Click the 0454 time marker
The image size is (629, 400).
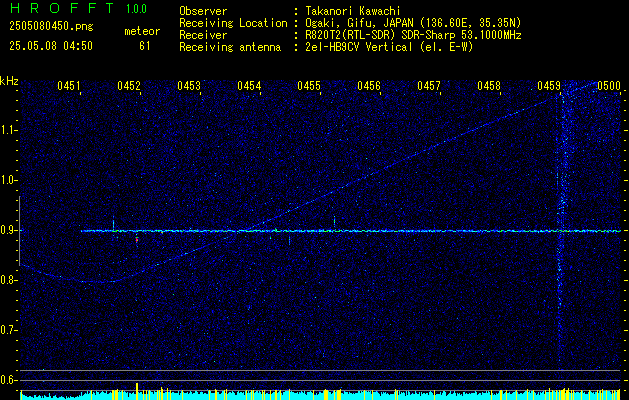coord(249,86)
